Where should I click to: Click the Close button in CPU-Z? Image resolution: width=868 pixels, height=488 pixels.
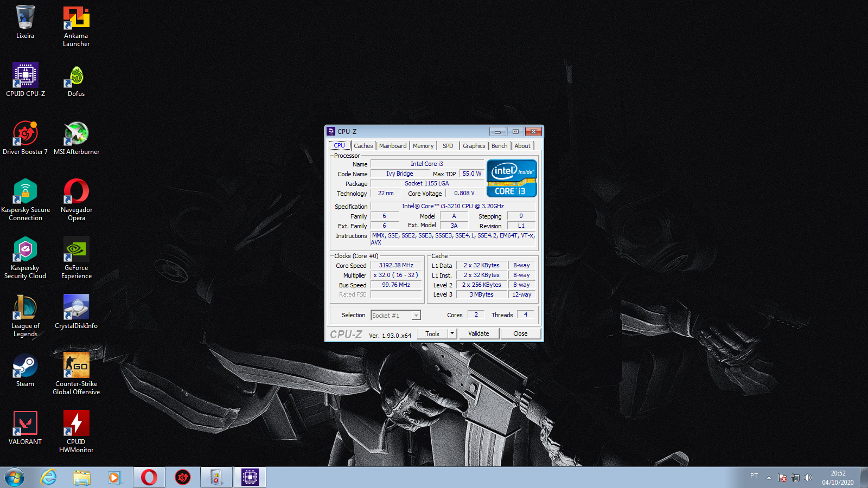(x=520, y=333)
